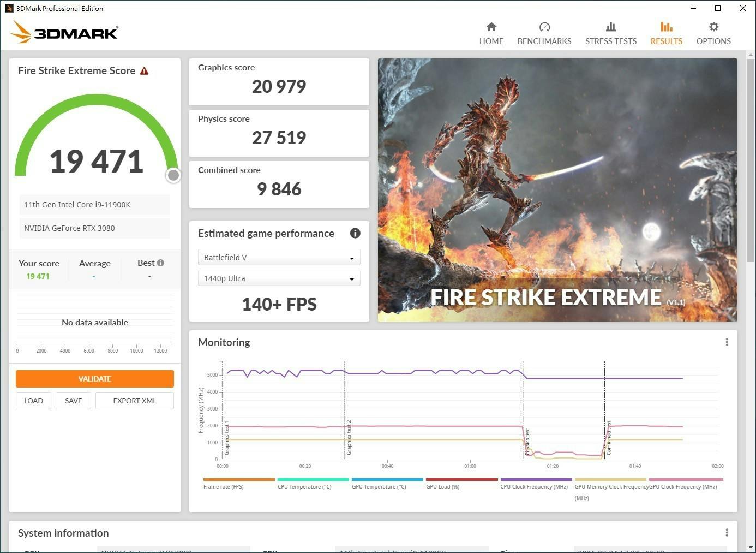The image size is (756, 553).
Task: Click info icon next to Best score
Action: (160, 263)
